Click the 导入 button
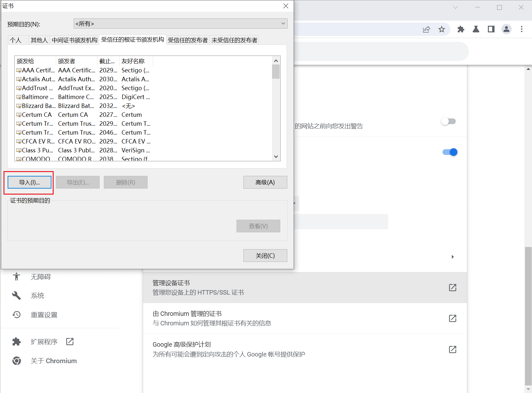Image resolution: width=532 pixels, height=393 pixels. 30,183
